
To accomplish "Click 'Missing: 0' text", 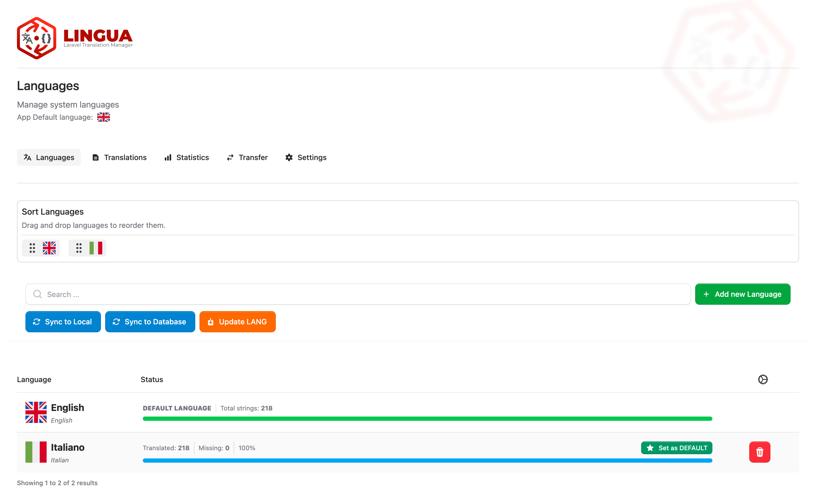I will click(214, 448).
